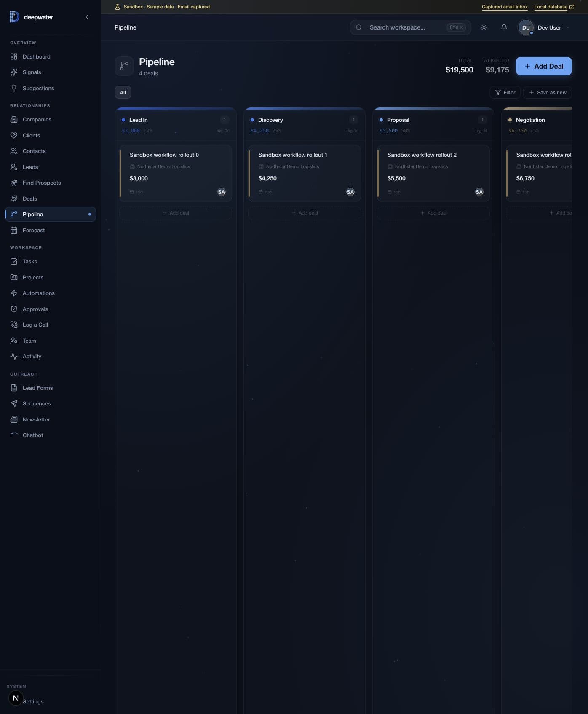588x714 pixels.
Task: Go to Contacts via its icon
Action: (14, 151)
